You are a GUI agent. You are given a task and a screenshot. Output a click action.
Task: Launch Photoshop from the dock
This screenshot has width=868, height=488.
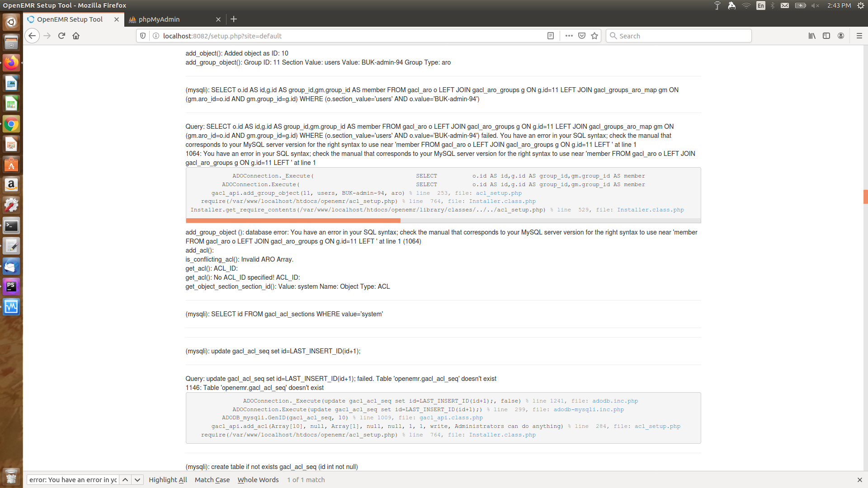point(11,286)
